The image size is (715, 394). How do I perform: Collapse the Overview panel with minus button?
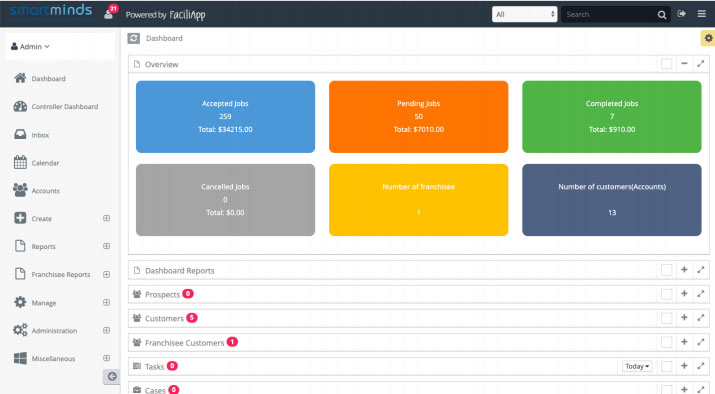tap(684, 64)
